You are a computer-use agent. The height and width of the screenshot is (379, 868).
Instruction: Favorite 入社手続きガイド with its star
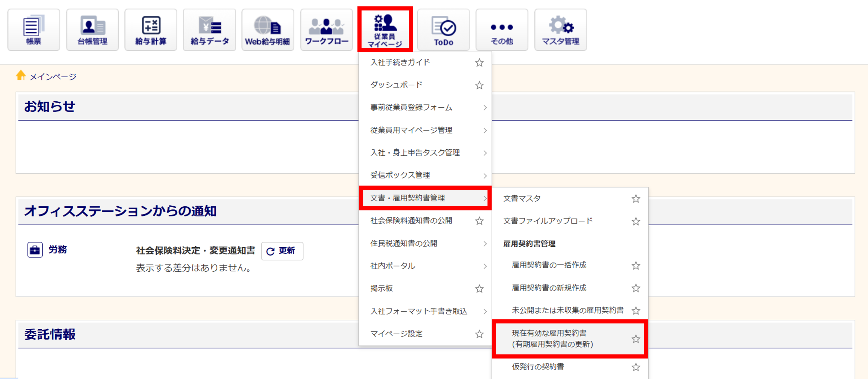point(479,63)
